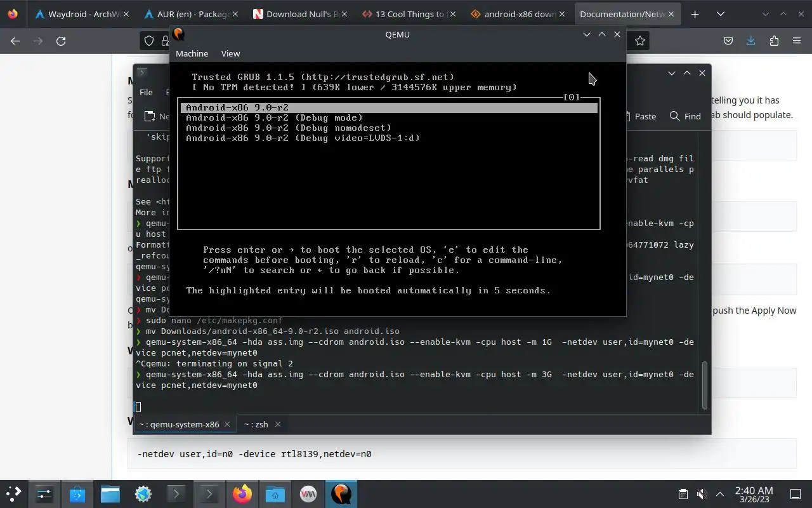The width and height of the screenshot is (812, 508).
Task: Close the AUR (en) tab
Action: [234, 14]
